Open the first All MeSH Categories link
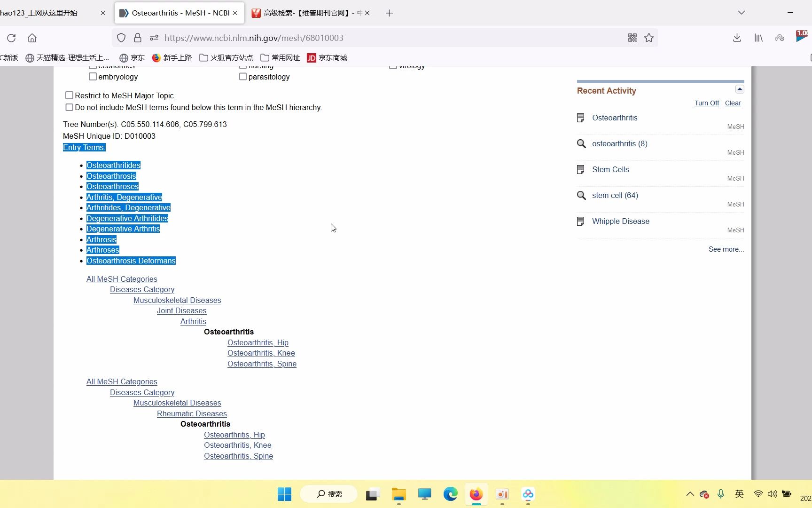812x508 pixels. coord(122,279)
